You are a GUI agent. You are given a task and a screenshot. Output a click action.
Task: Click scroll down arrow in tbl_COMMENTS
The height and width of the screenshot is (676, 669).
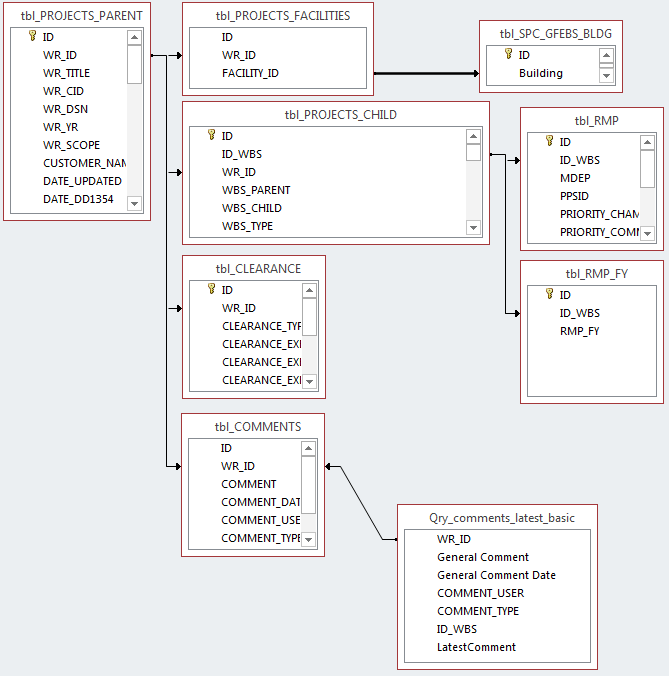click(308, 539)
